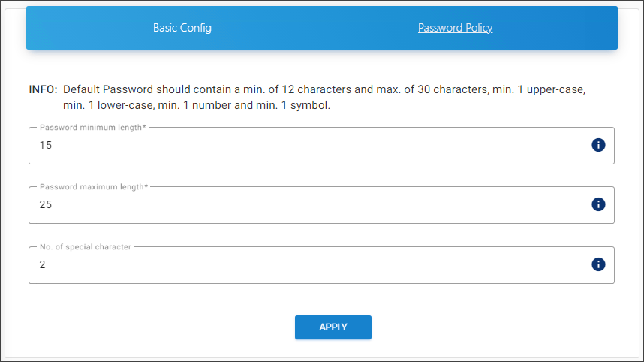
Task: Focus the Password minimum length field
Action: click(x=300, y=146)
